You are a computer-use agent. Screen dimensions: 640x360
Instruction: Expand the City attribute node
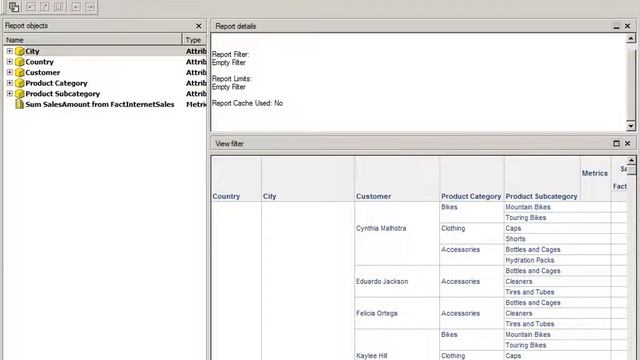9,51
